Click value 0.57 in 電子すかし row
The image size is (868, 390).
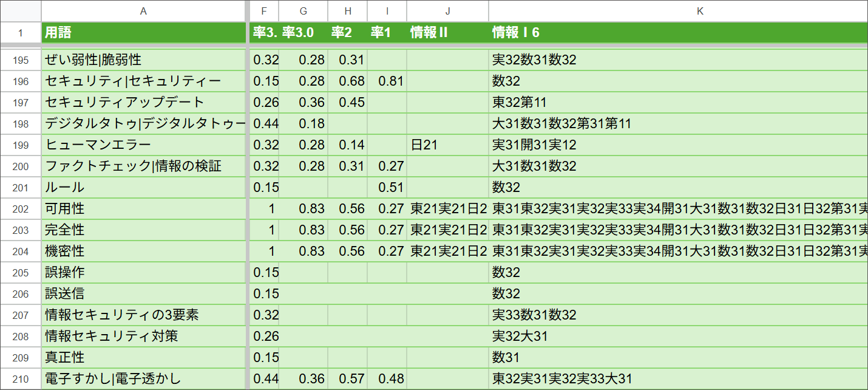click(348, 378)
